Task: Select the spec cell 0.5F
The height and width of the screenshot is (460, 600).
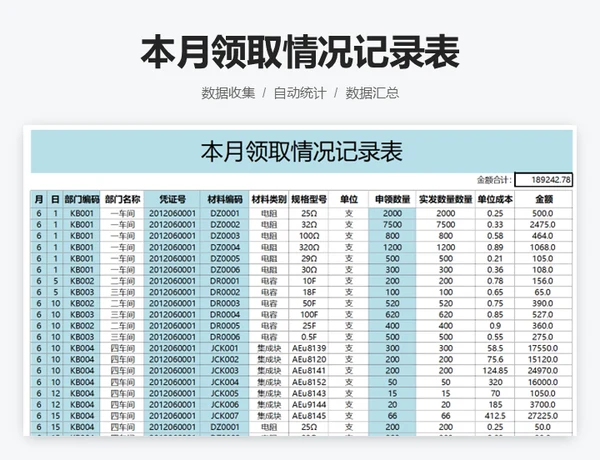Action: click(309, 337)
